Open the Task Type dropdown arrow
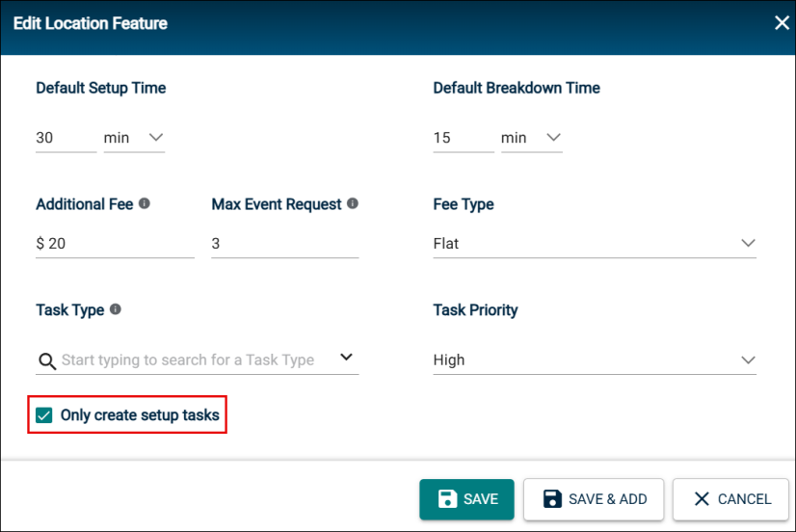796x532 pixels. (346, 357)
